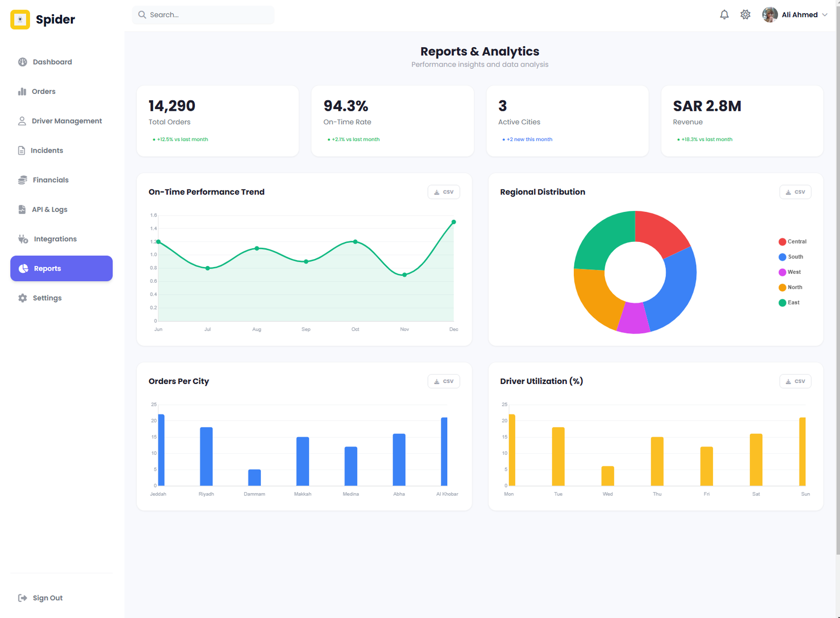Click the Incidents document icon
This screenshot has width=840, height=618.
point(22,151)
